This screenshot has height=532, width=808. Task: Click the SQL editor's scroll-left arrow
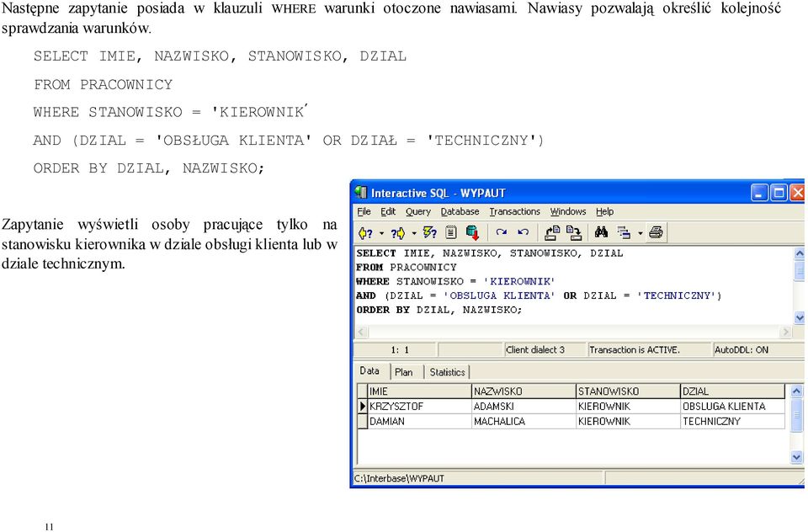361,332
